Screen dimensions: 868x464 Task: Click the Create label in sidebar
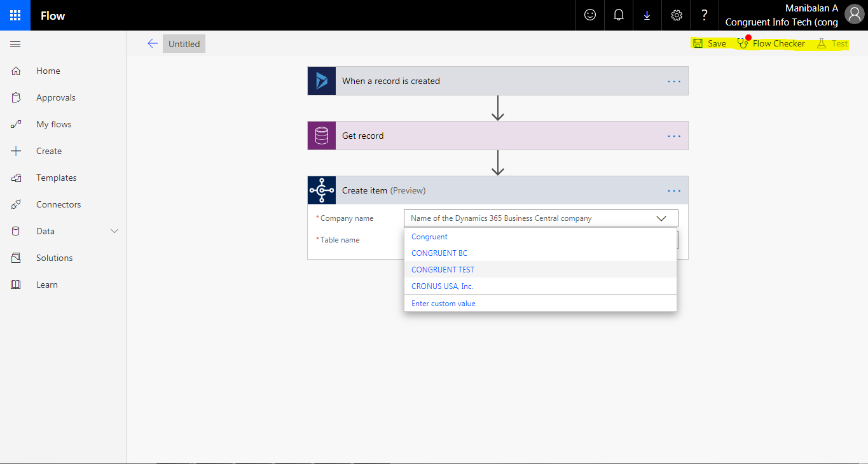pyautogui.click(x=49, y=151)
